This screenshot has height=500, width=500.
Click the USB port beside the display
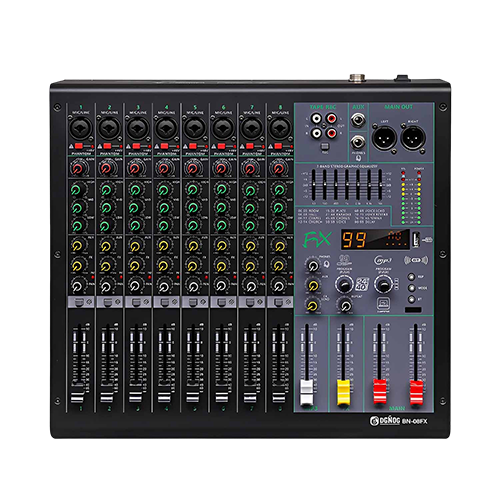416,239
